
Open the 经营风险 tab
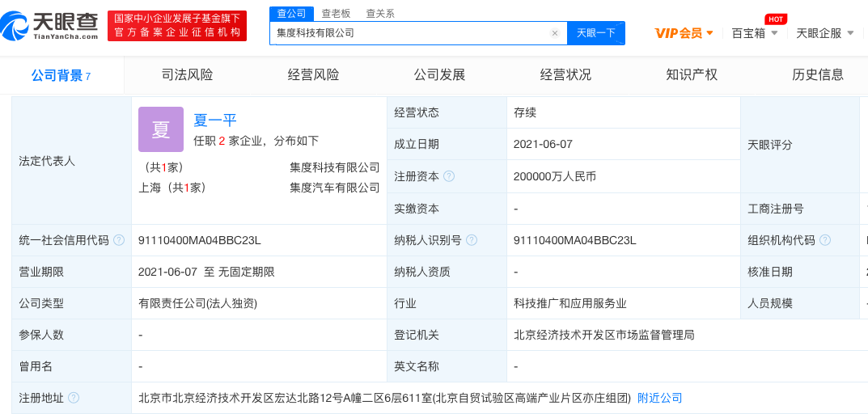point(313,74)
